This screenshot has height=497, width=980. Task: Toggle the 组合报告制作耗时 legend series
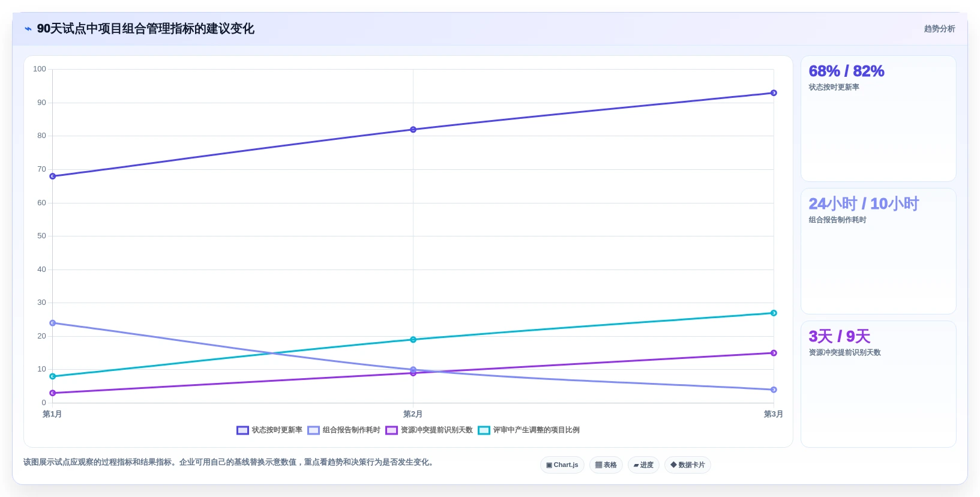tap(344, 430)
